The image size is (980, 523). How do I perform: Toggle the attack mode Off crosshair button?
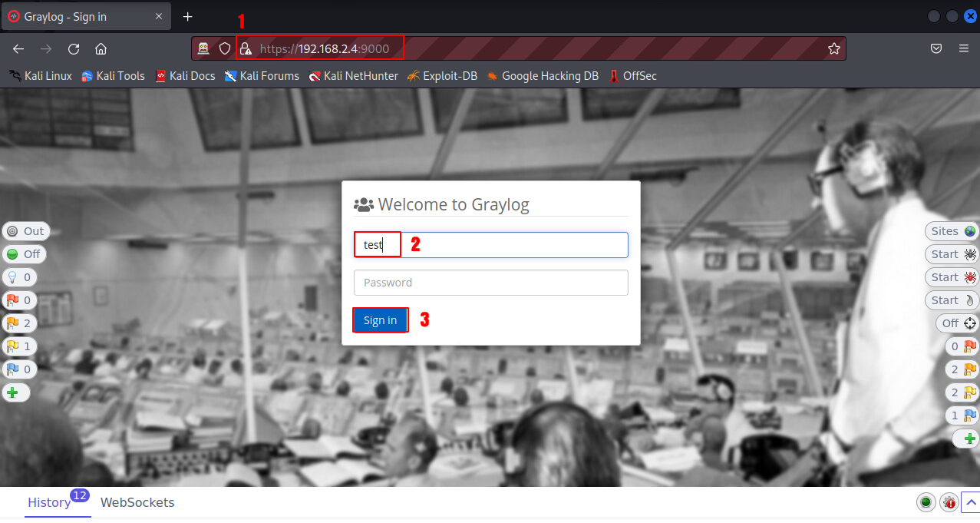(958, 323)
